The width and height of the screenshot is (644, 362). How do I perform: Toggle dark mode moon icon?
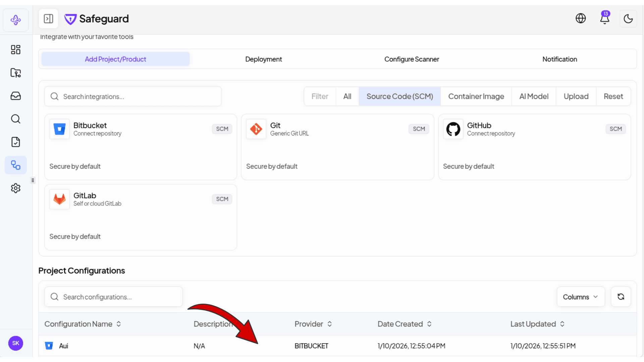(x=628, y=19)
